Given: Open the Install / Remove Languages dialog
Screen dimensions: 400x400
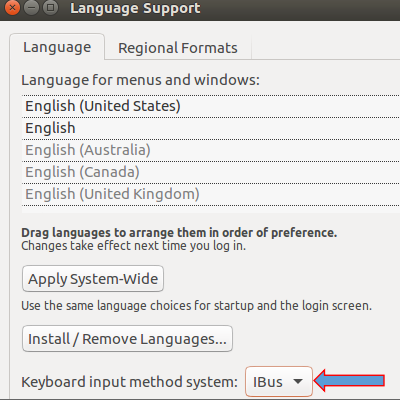Looking at the screenshot, I should 127,339.
